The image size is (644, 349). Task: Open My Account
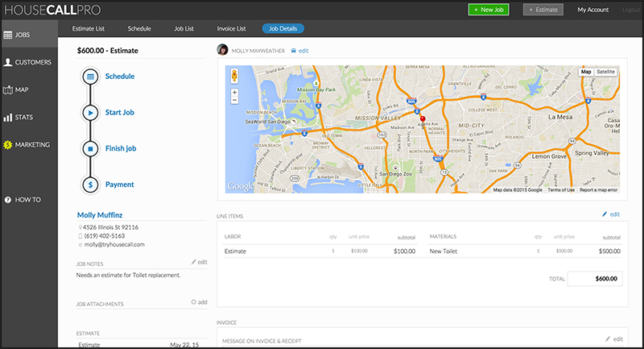(593, 10)
